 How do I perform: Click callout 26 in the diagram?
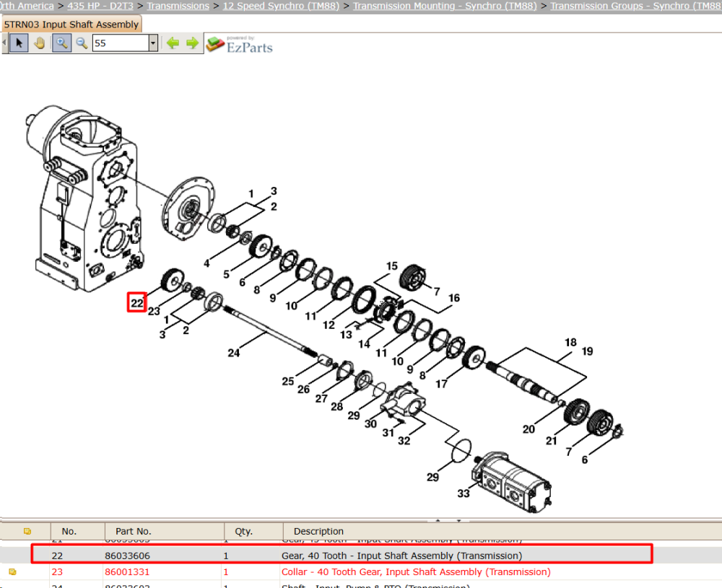click(x=303, y=390)
